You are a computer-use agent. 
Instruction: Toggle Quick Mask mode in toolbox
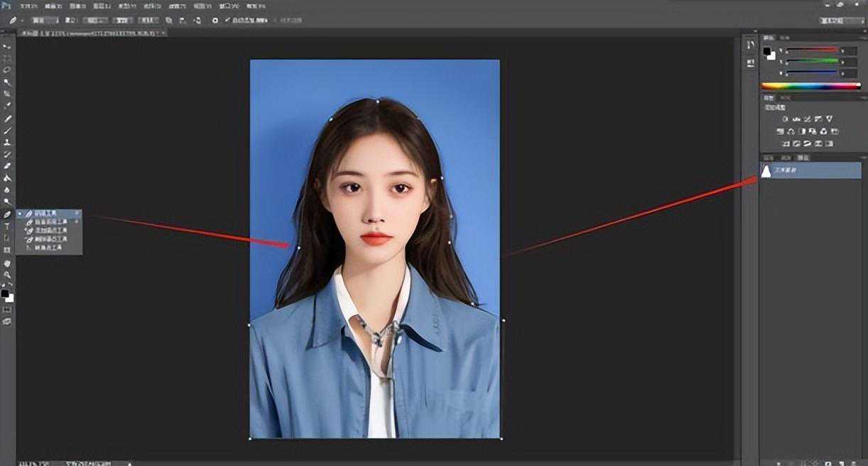[7, 310]
